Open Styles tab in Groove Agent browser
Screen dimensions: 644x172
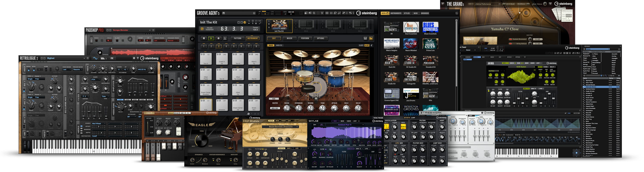(x=407, y=13)
